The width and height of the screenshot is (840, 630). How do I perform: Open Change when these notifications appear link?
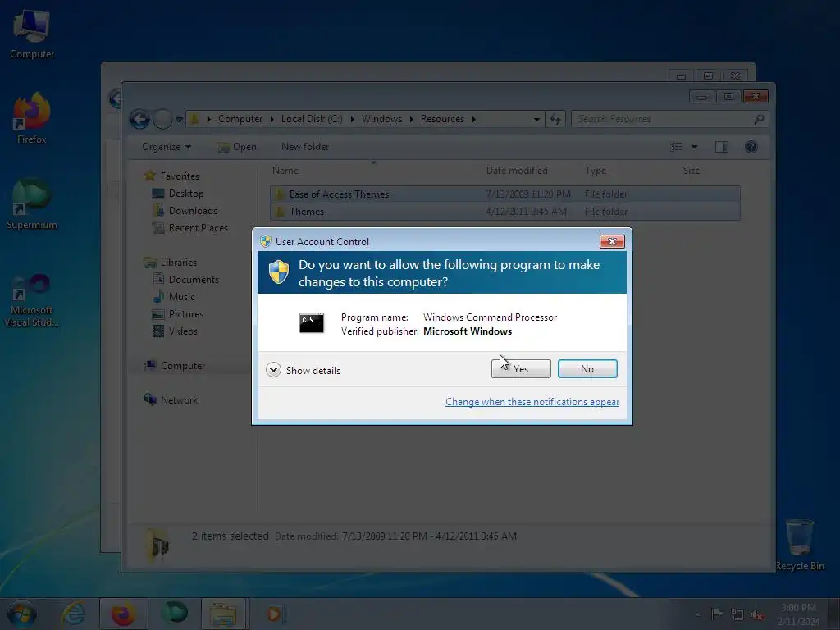[x=532, y=402]
